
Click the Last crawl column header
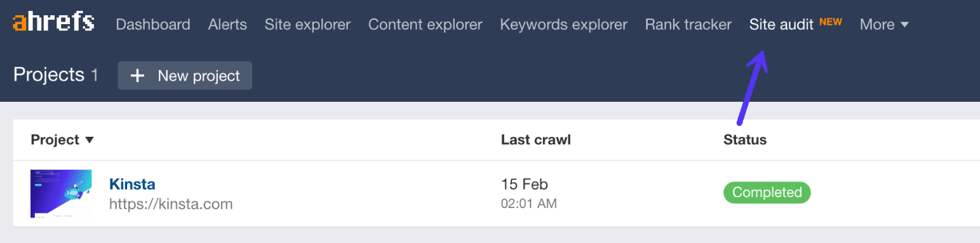(x=535, y=139)
